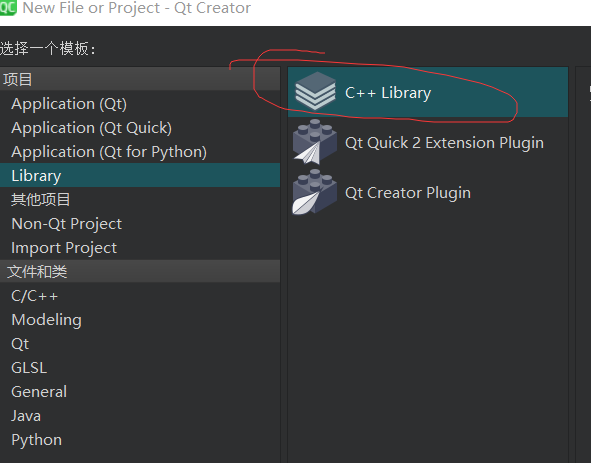The width and height of the screenshot is (591, 463).
Task: Click the Qt Creator Plugin brick icon
Action: click(x=315, y=192)
